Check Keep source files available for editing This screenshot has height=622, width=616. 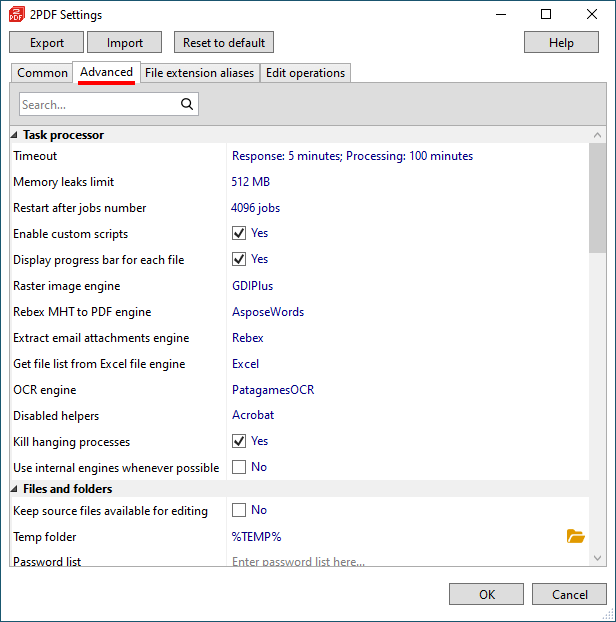coord(239,510)
